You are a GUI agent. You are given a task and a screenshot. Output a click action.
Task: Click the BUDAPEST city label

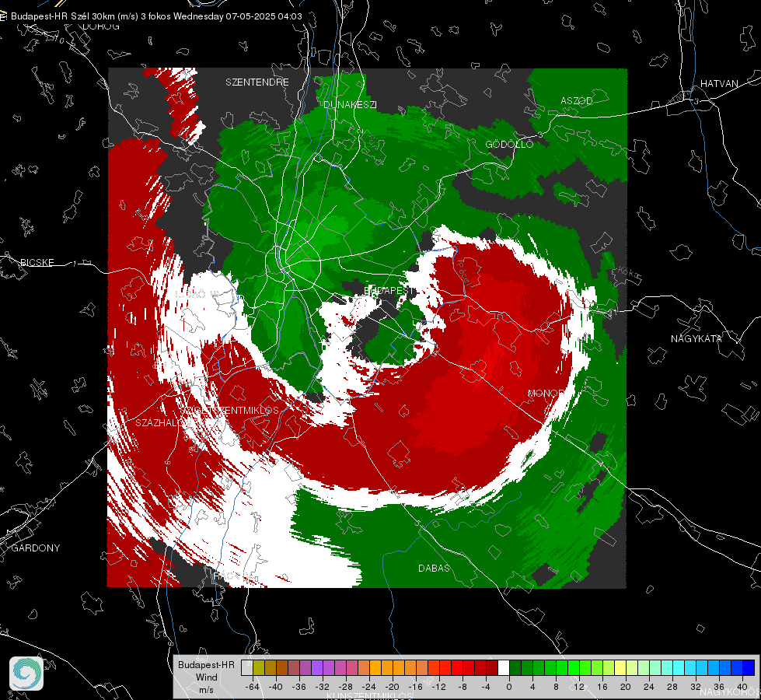click(x=389, y=290)
